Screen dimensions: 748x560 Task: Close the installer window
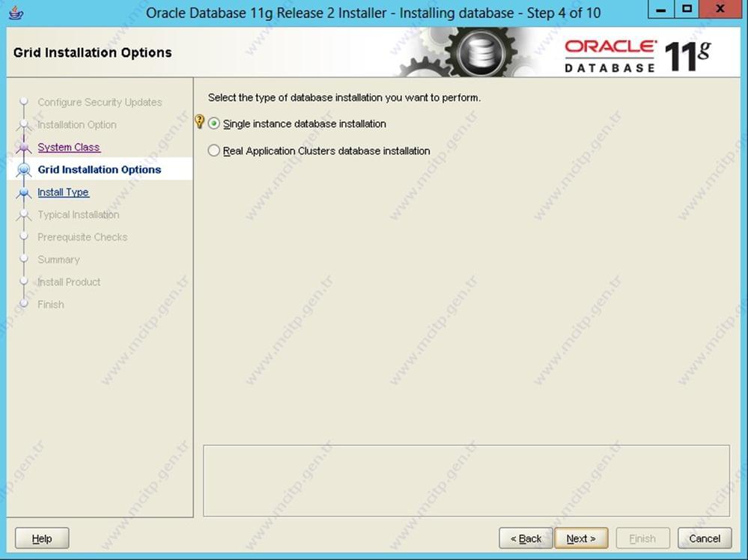pos(721,10)
